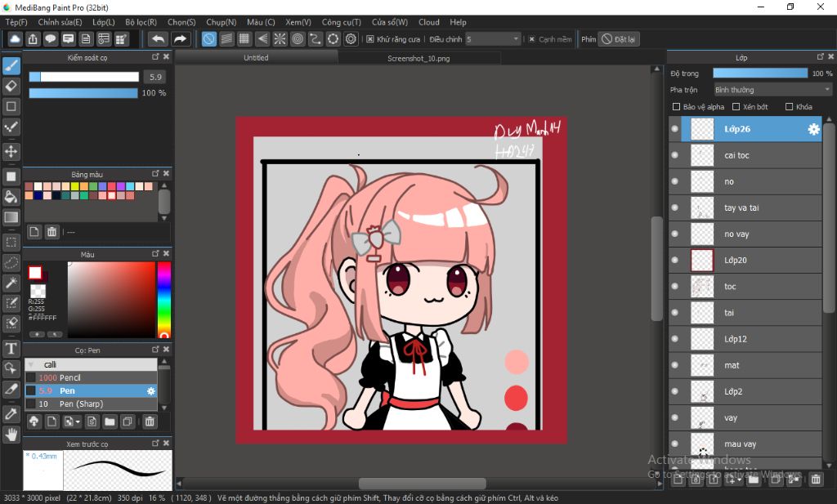Open the Cloud menu
The image size is (837, 504).
point(428,22)
